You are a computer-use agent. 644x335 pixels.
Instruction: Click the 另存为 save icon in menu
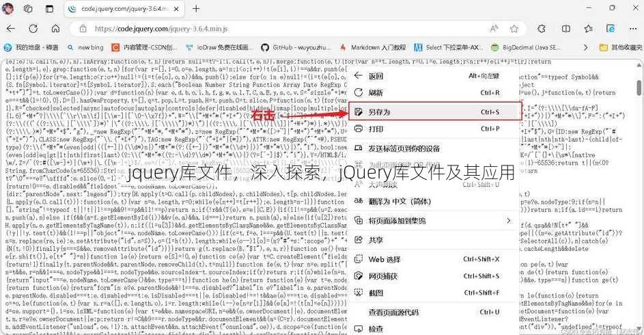click(359, 112)
